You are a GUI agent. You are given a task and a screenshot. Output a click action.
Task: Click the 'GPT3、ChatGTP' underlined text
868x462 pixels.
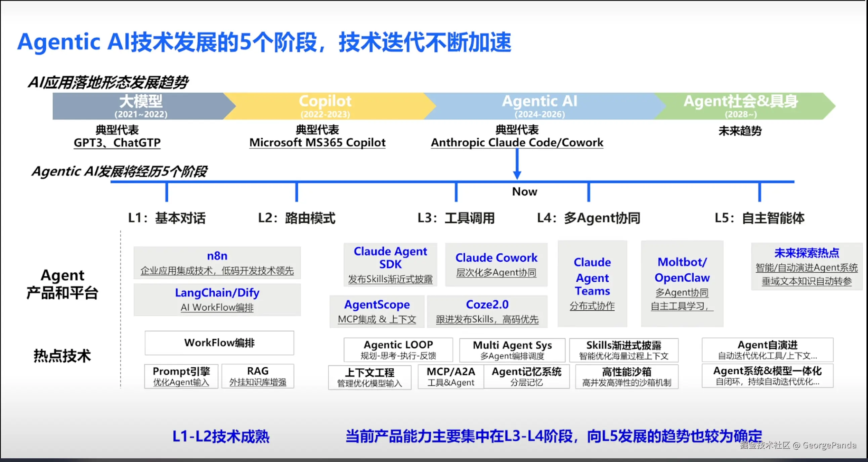pyautogui.click(x=117, y=143)
